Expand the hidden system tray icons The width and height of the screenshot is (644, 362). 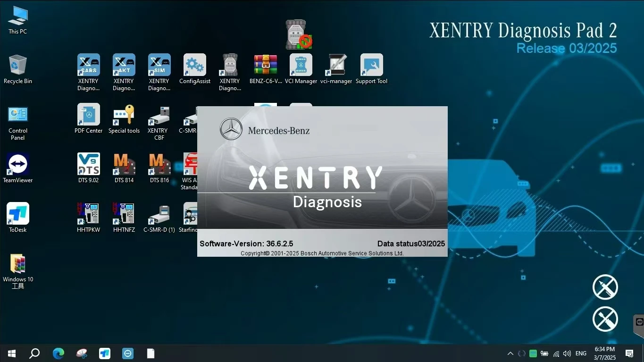pos(510,354)
